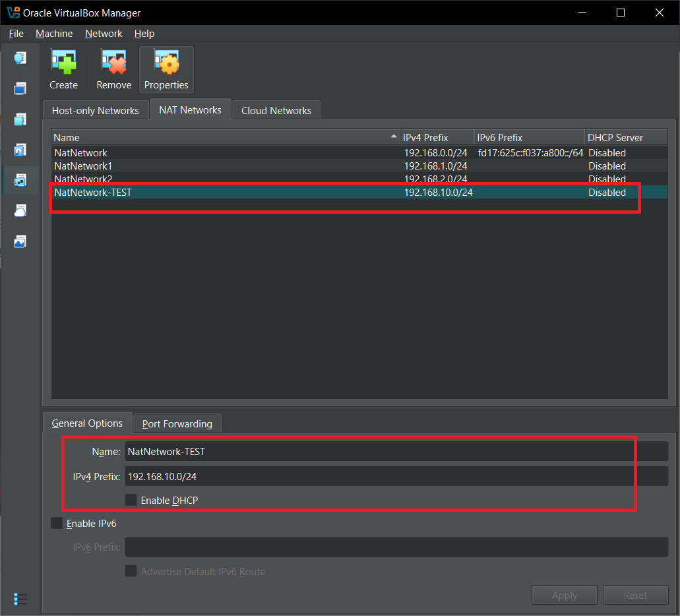Switch to Host-only Networks tab

click(96, 110)
